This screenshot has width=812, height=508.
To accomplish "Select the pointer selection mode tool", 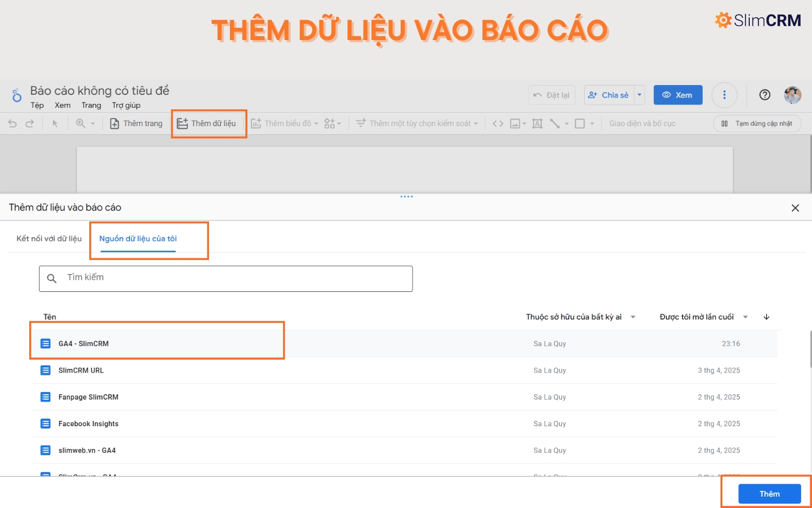I will (x=55, y=123).
